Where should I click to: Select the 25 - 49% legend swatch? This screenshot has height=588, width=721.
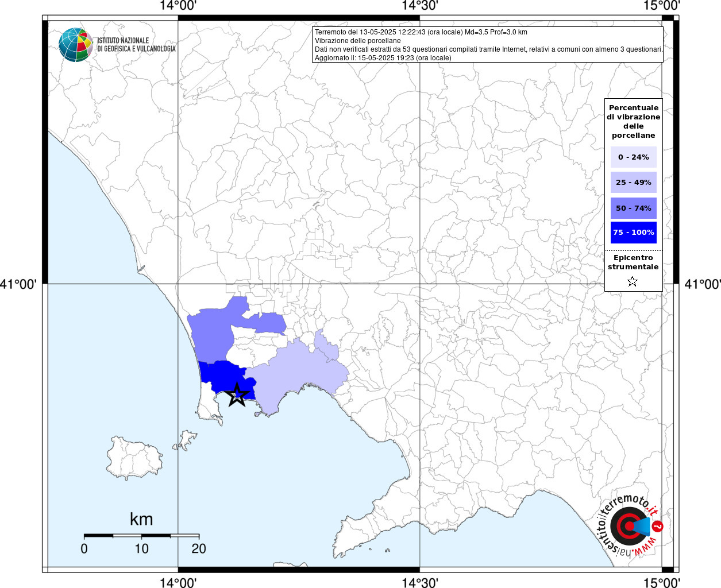point(633,182)
